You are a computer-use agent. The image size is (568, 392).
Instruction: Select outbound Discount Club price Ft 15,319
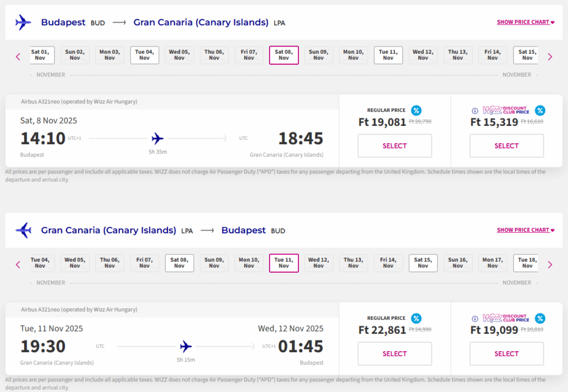506,146
